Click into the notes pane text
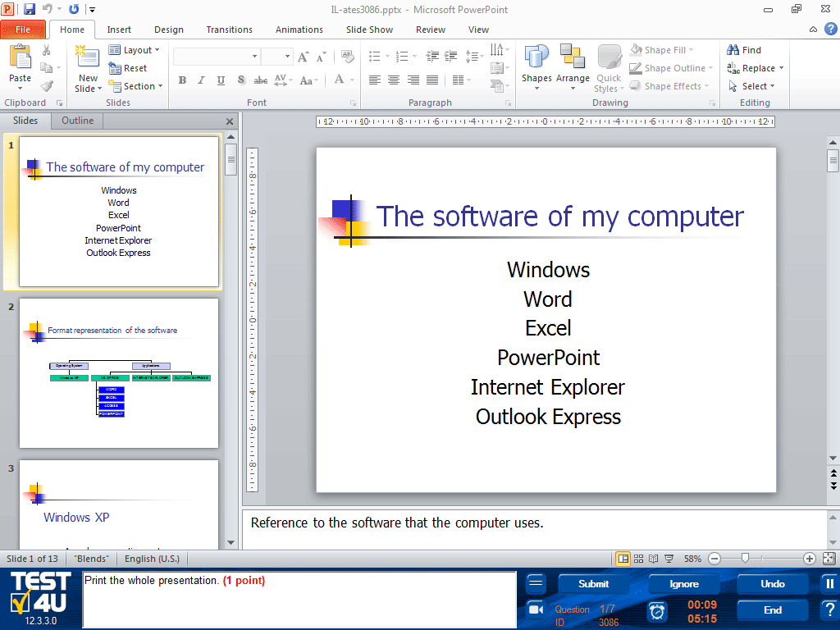Screen dimensions: 840x630 (397, 523)
